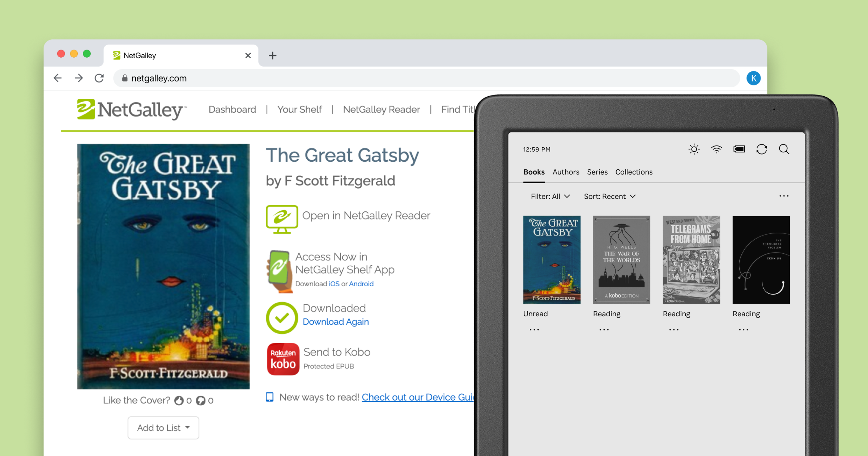The height and width of the screenshot is (456, 868).
Task: Click the 'Protected EPUB' text
Action: 329,366
